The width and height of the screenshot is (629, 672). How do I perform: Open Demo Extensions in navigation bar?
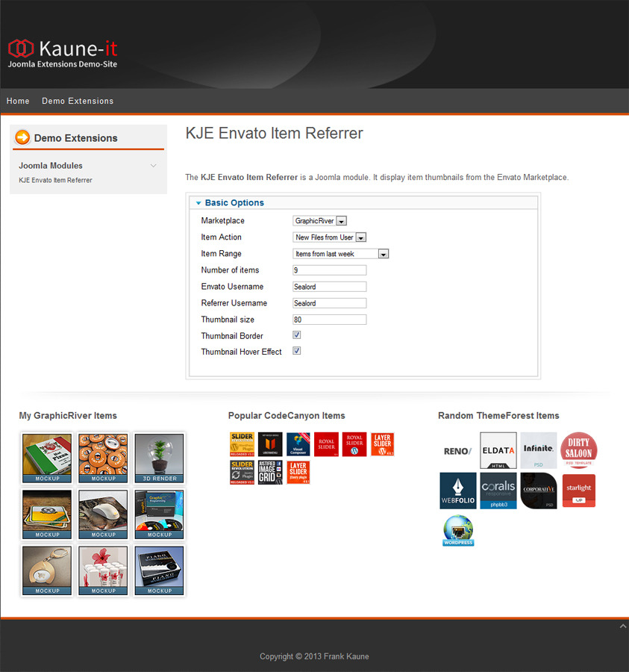point(78,101)
